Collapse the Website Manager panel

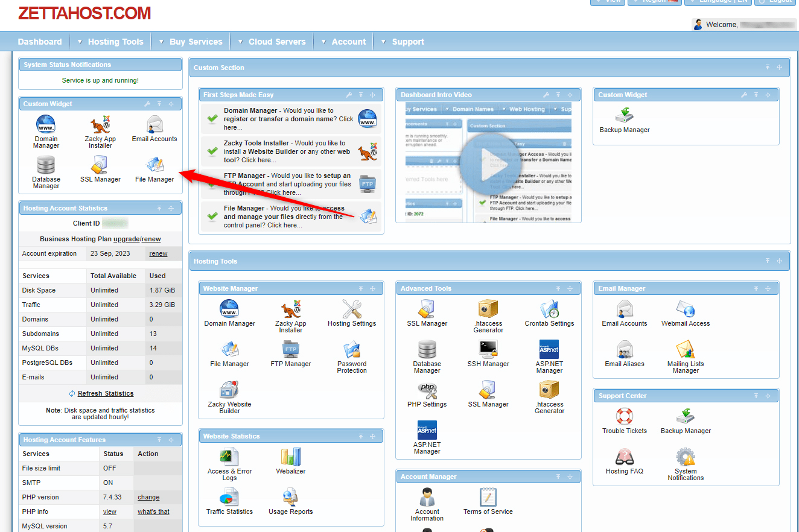[x=361, y=289]
